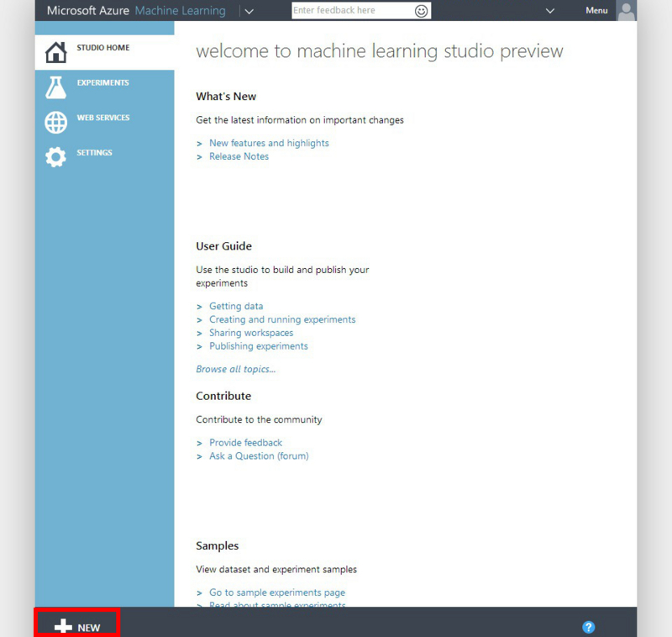
Task: Click the plus icon next to NEW
Action: tap(64, 626)
